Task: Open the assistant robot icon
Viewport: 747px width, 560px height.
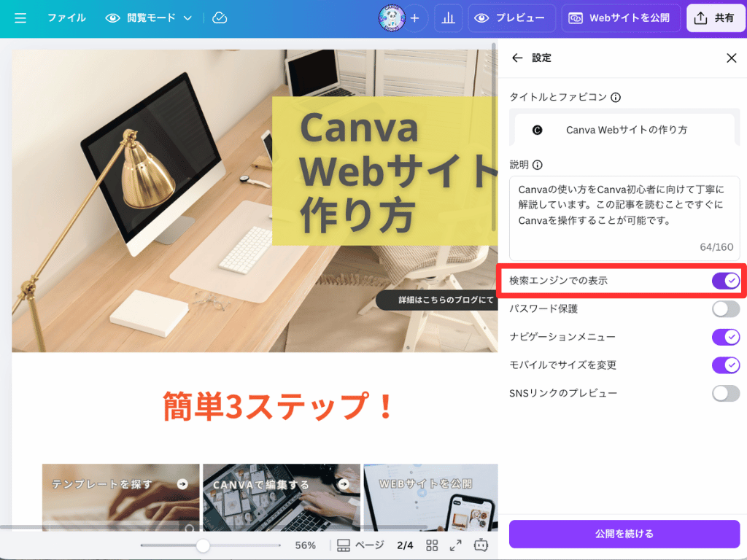Action: 481,545
